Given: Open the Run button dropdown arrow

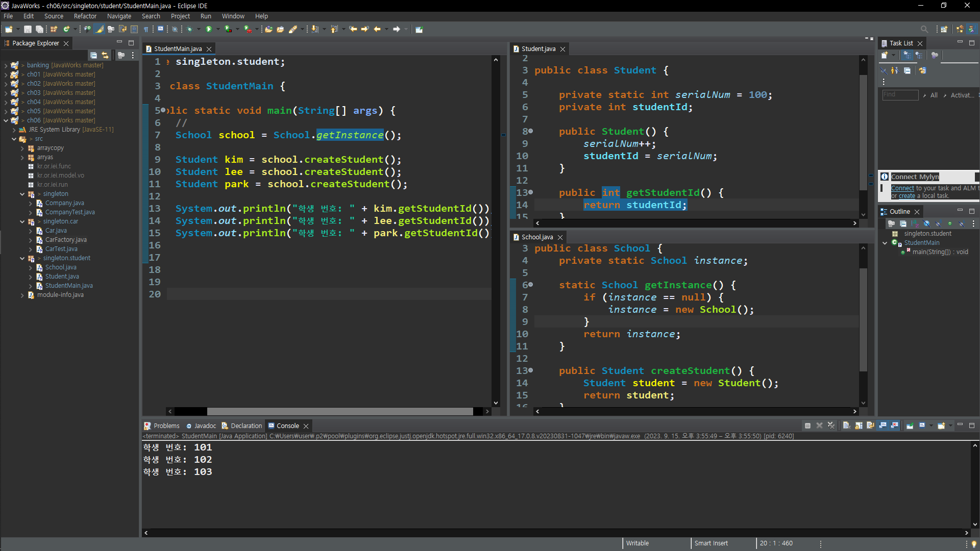Looking at the screenshot, I should coord(218,29).
